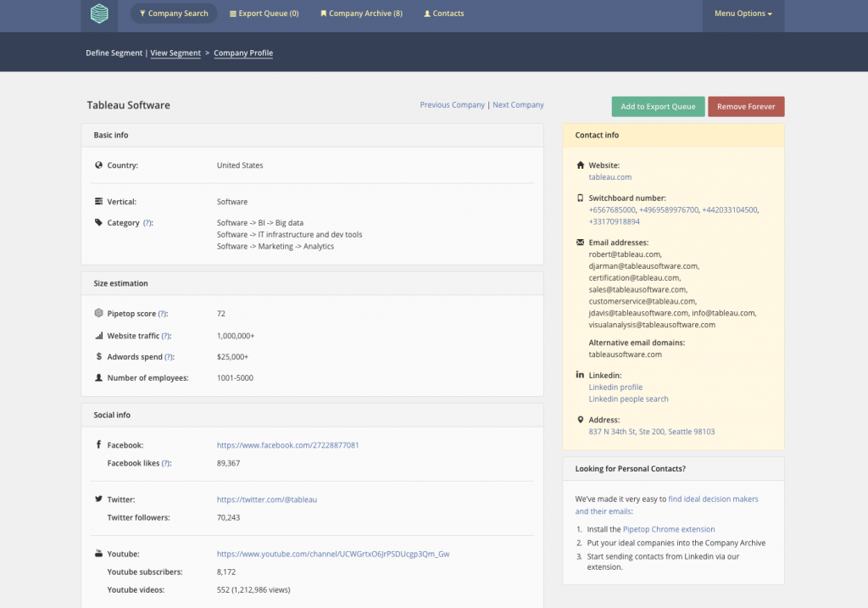The width and height of the screenshot is (868, 608).
Task: Open the Linkedin people search link
Action: pos(628,399)
